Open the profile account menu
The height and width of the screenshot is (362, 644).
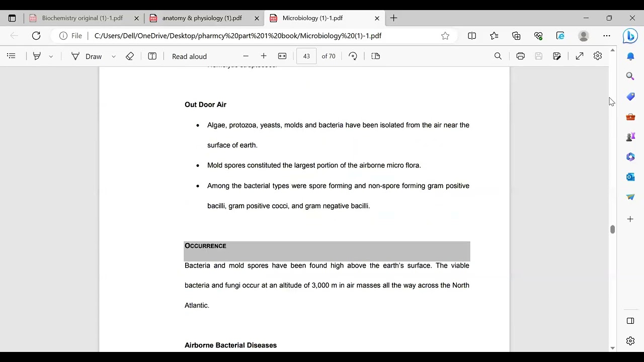tap(584, 36)
